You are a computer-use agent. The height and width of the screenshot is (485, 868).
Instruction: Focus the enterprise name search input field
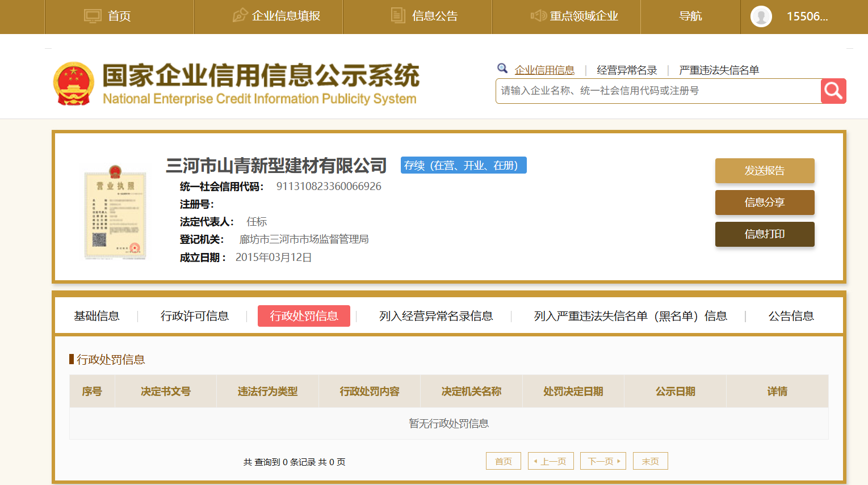click(657, 91)
